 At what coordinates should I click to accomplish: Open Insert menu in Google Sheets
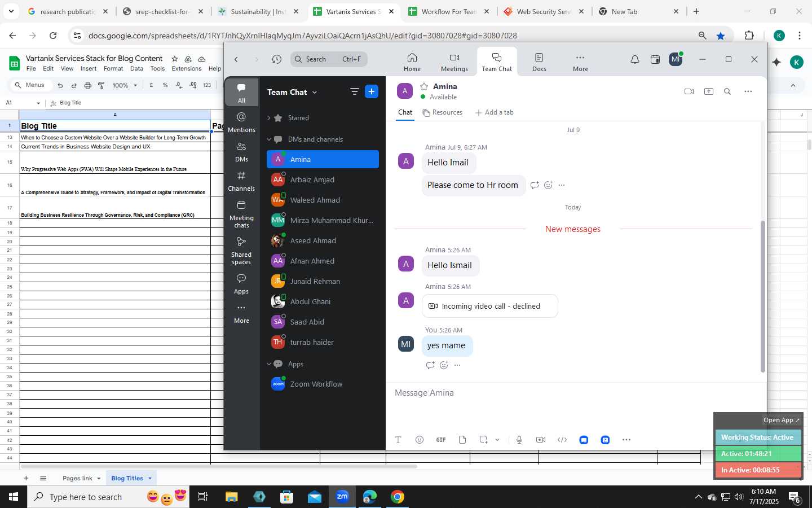tap(89, 68)
